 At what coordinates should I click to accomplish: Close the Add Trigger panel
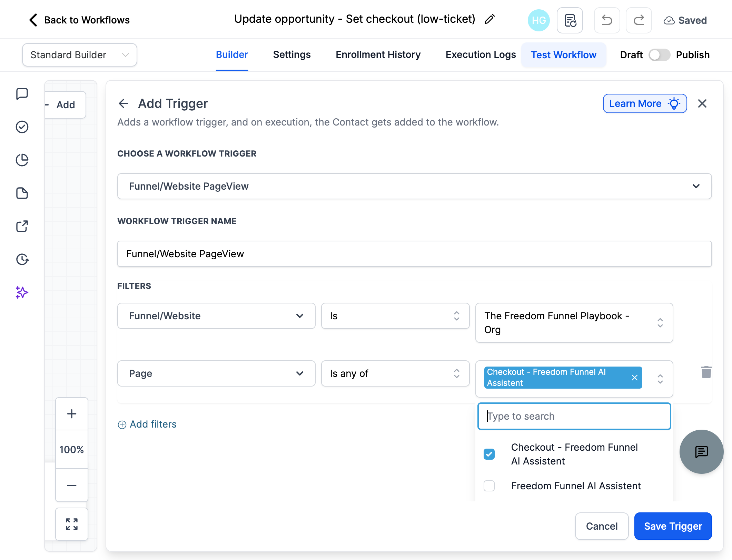[x=702, y=103]
